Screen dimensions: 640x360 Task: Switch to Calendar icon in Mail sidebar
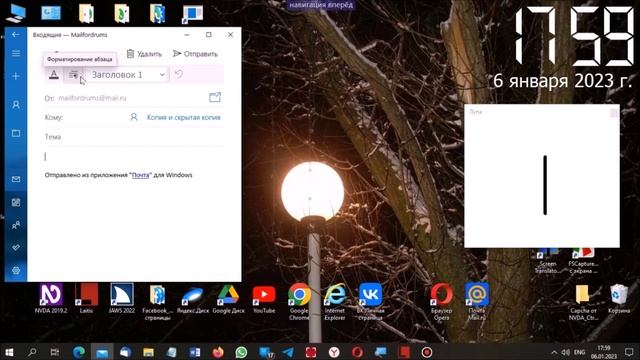pyautogui.click(x=16, y=202)
